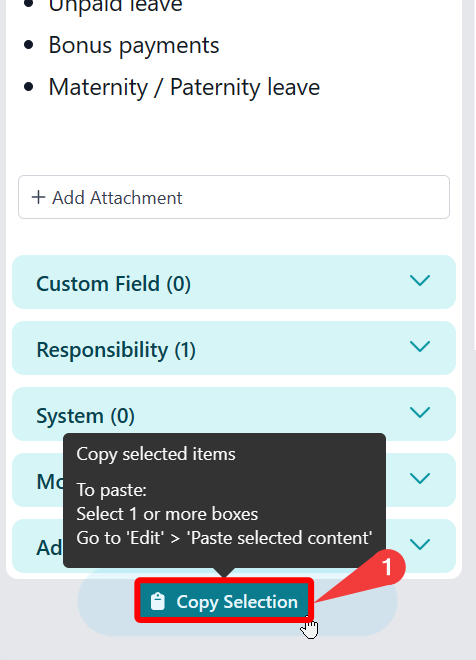Viewport: 476px width, 660px height.
Task: Click the Bonus payments list item
Action: pyautogui.click(x=134, y=45)
